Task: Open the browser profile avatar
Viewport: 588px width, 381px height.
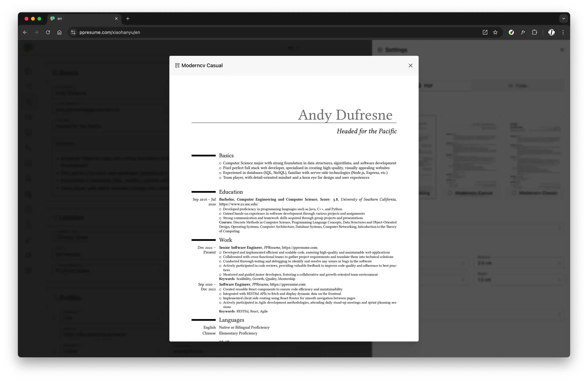Action: 551,32
